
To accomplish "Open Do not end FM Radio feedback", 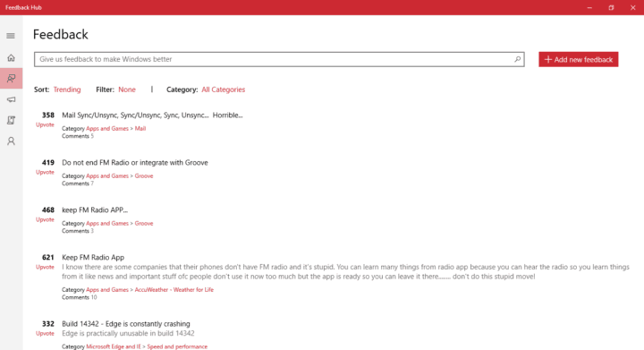I will point(135,163).
